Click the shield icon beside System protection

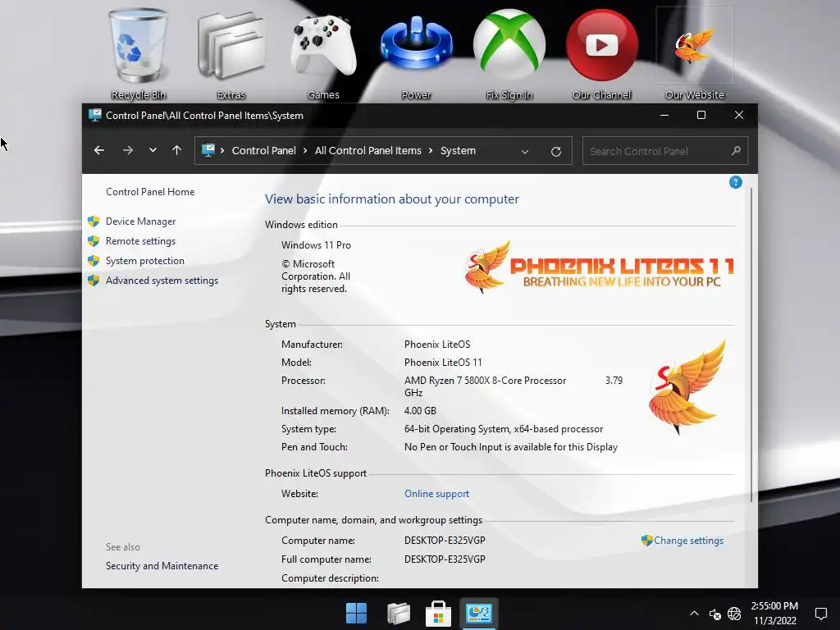(94, 261)
